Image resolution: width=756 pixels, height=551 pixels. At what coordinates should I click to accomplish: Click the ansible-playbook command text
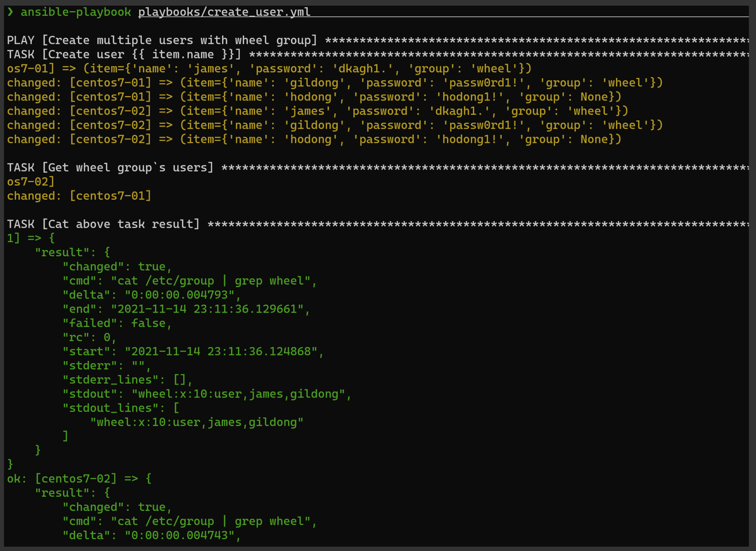76,12
